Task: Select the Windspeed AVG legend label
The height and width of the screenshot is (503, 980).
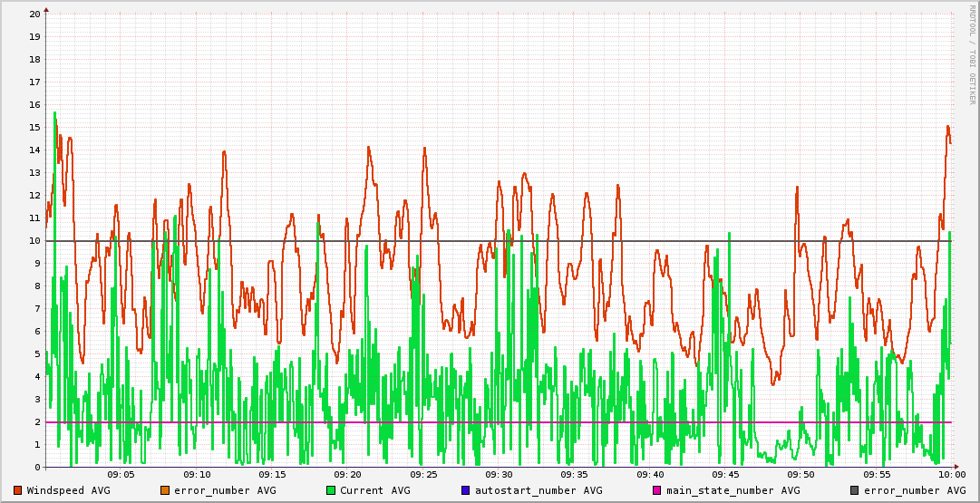Action: click(68, 490)
